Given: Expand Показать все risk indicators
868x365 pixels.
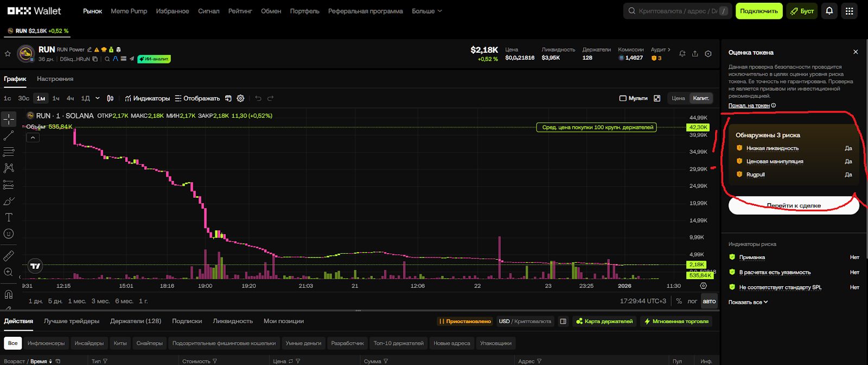Looking at the screenshot, I should pyautogui.click(x=748, y=302).
